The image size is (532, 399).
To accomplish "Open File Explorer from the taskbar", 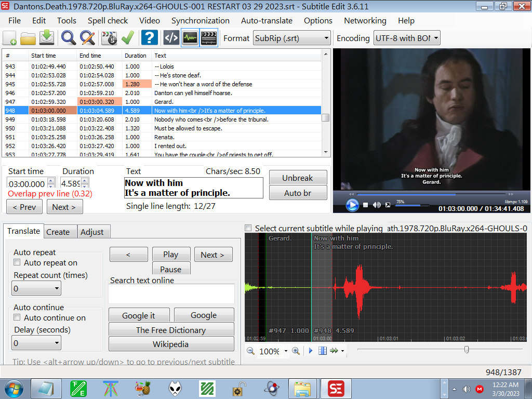I will click(x=302, y=389).
